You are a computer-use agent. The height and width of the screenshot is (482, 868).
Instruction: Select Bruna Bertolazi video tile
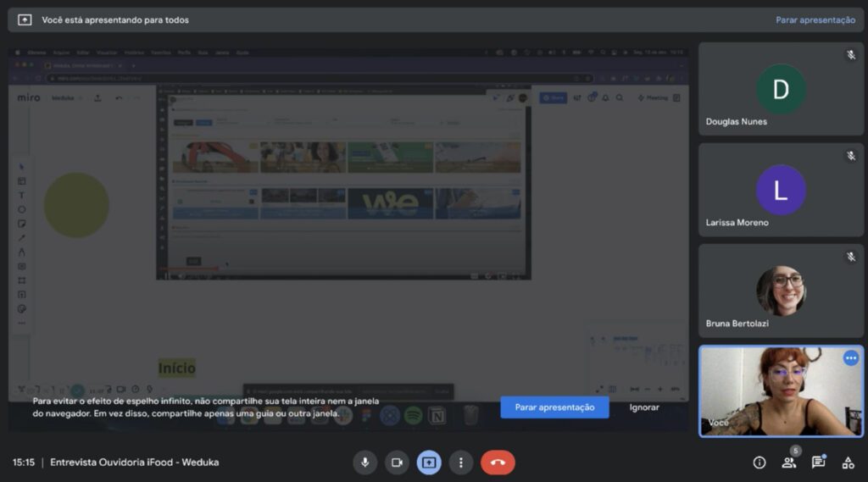(781, 291)
